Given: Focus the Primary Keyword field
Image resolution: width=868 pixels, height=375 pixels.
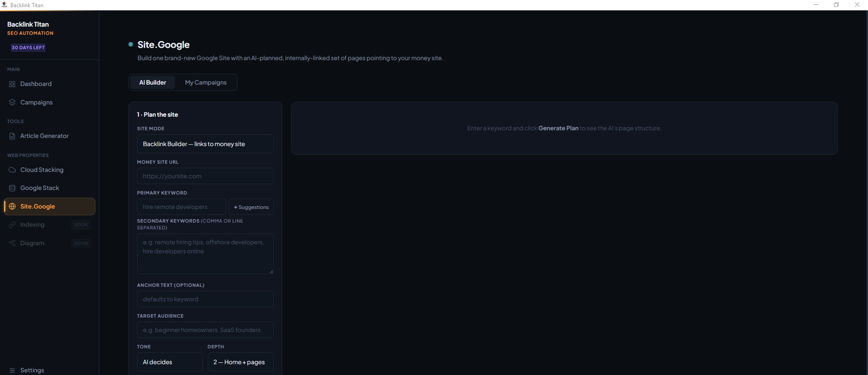Looking at the screenshot, I should (181, 207).
